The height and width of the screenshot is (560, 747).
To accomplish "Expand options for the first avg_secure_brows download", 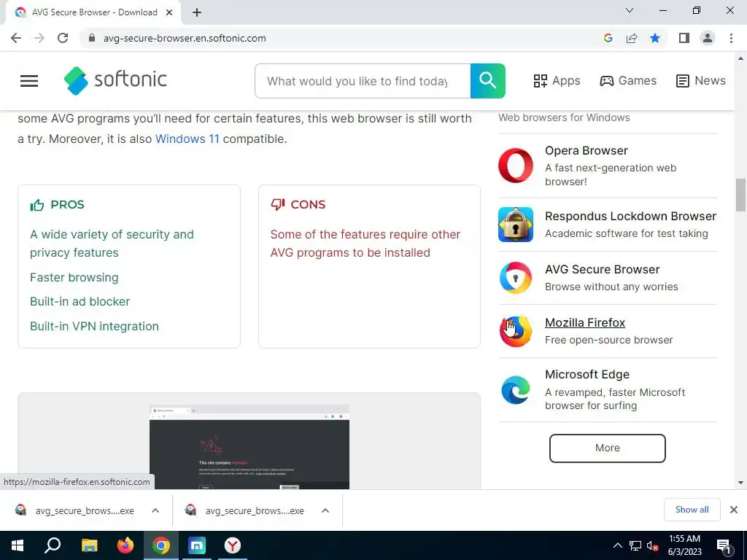I will 155,510.
